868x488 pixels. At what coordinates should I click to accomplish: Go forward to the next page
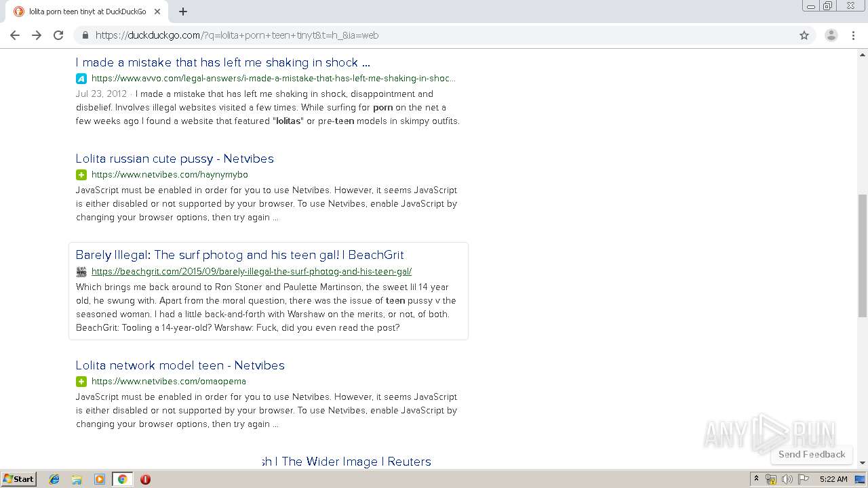point(37,35)
